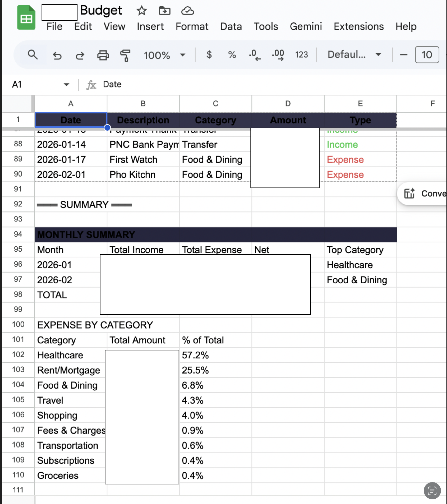Select the date cell 2026-01-14

(x=71, y=145)
